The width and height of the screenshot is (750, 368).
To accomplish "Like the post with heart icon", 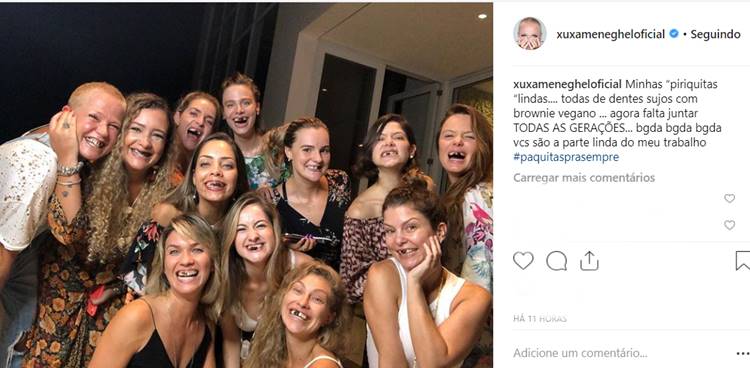I will click(523, 261).
